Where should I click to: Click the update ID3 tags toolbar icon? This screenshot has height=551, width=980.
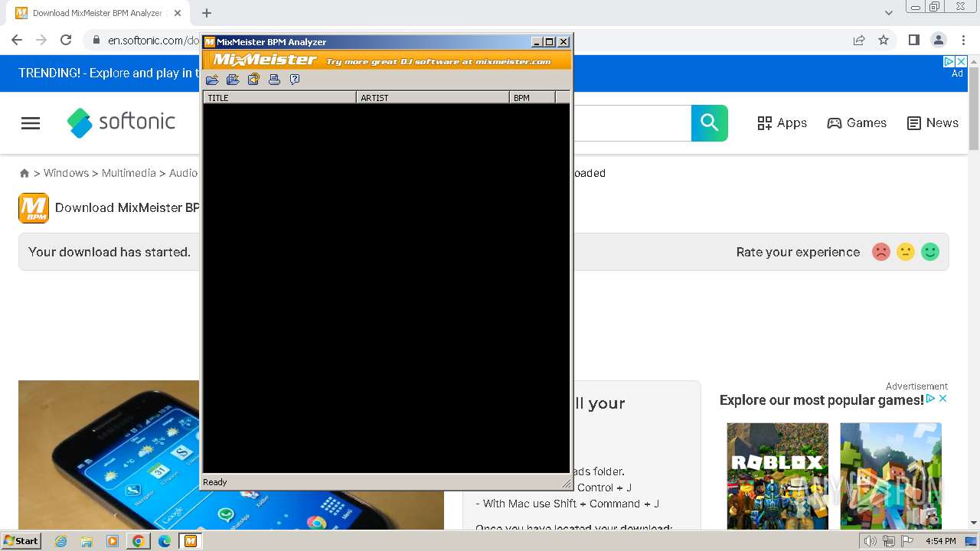pos(253,80)
